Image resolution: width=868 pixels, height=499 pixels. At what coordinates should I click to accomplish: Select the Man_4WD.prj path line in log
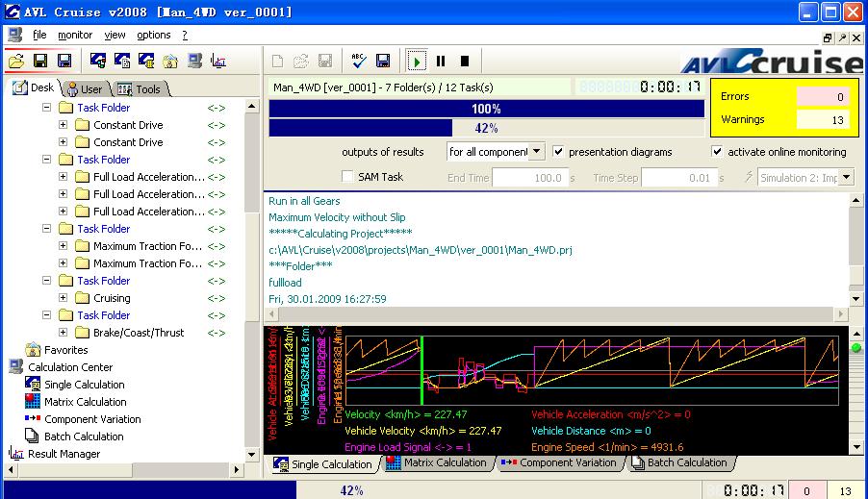[421, 250]
